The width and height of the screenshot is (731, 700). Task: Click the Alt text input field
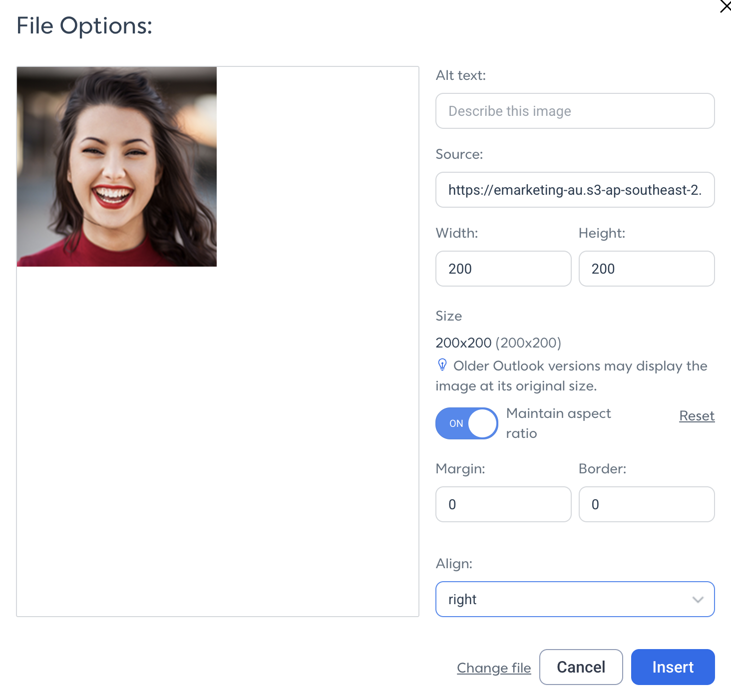[x=575, y=111]
